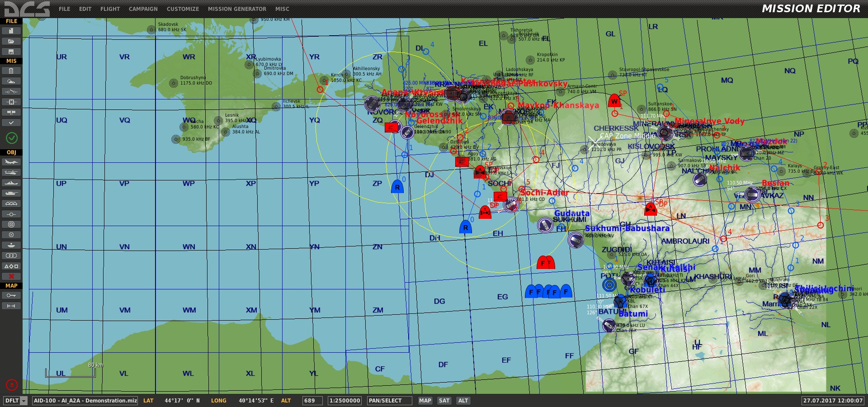Select the airplane group tool
The height and width of the screenshot is (407, 868).
[11, 162]
